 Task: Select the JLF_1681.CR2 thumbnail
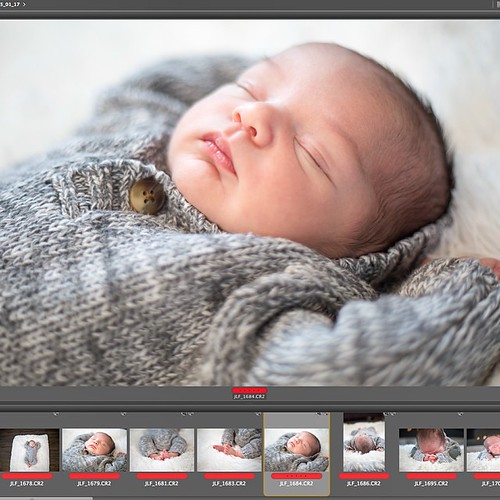pyautogui.click(x=162, y=450)
